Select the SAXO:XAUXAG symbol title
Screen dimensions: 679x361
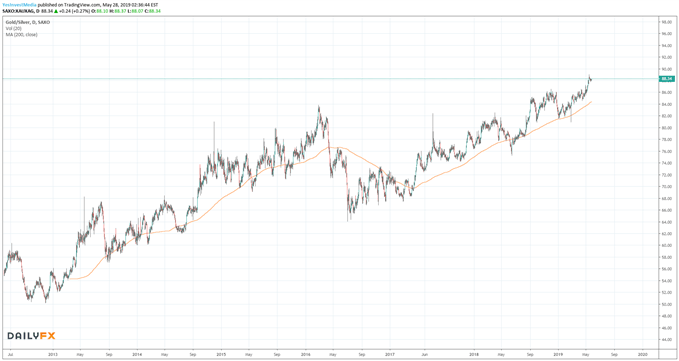point(18,11)
